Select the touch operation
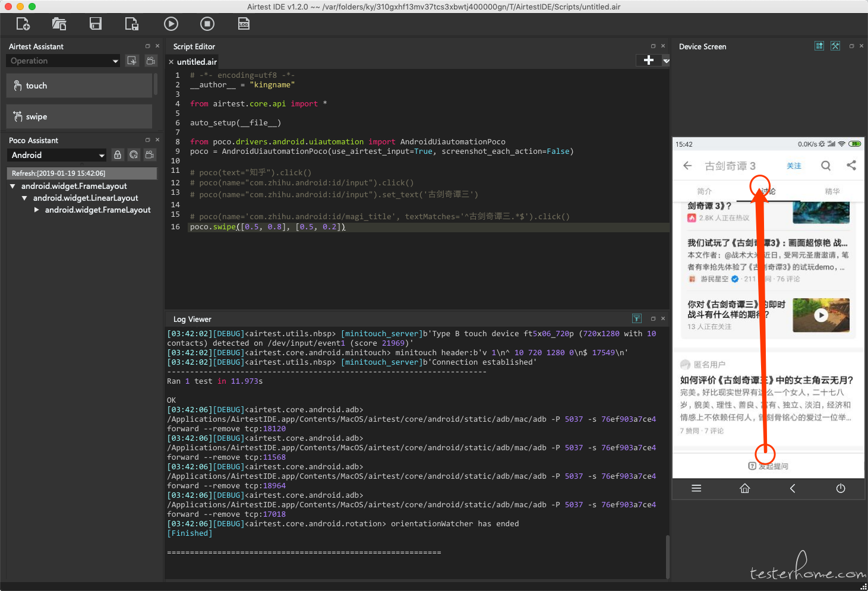 click(x=80, y=86)
